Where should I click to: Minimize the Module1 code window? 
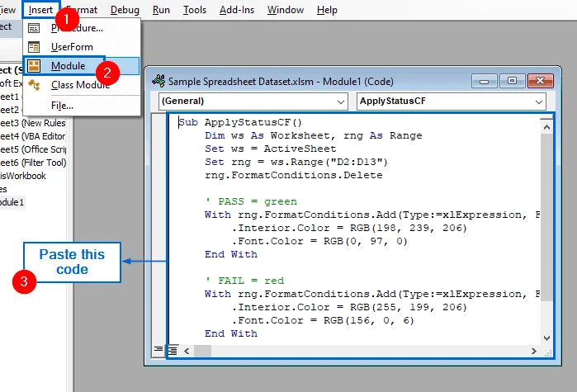[x=484, y=81]
